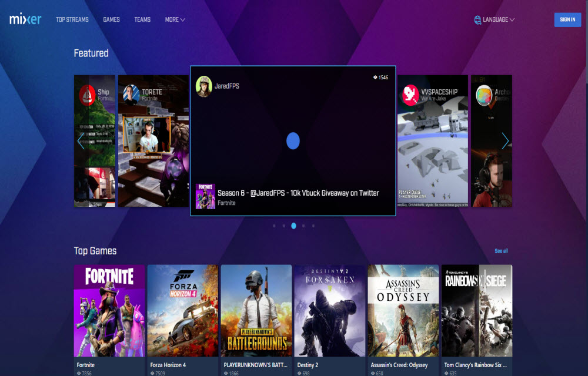Expand the More dropdown menu
This screenshot has height=376, width=588.
pos(175,19)
